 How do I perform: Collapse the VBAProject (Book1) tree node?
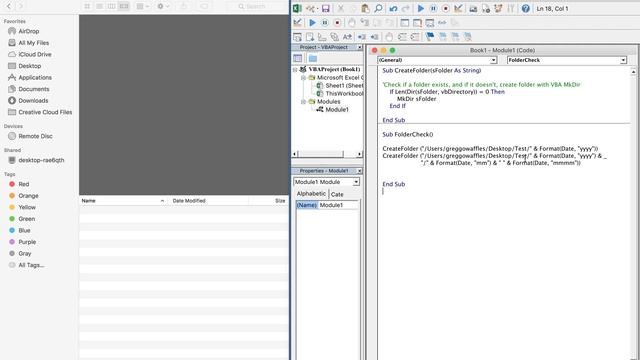tap(295, 69)
